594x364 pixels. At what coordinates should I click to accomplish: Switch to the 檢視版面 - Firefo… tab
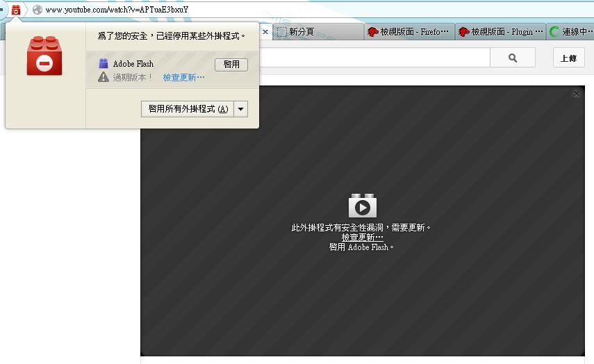[x=409, y=32]
